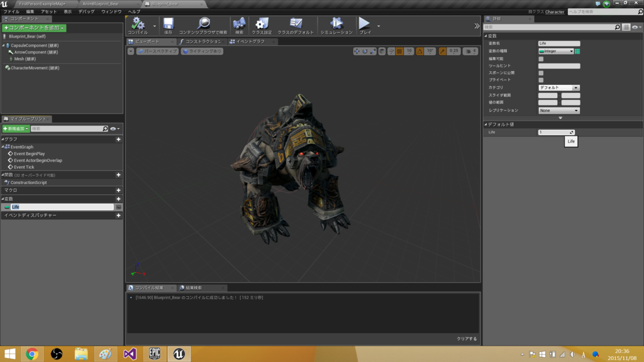
Task: Open Visual Studio from the Windows taskbar
Action: (130, 354)
